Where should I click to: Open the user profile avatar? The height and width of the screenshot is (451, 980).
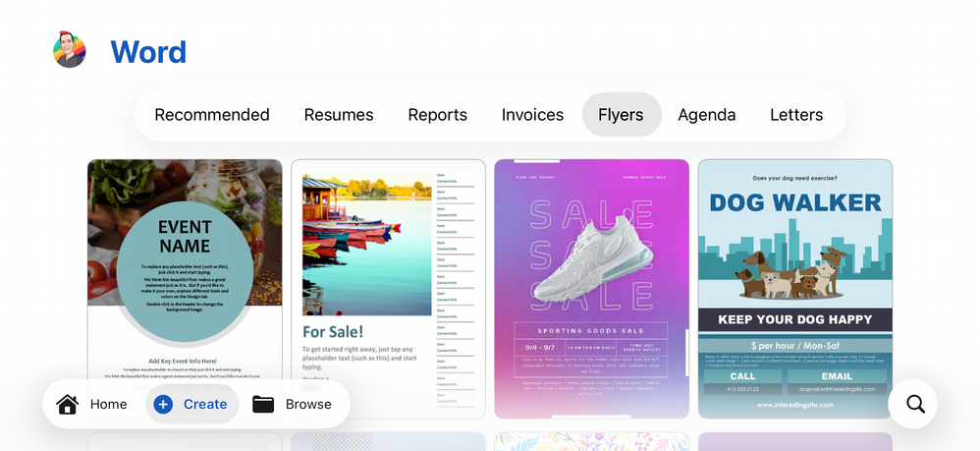(70, 49)
